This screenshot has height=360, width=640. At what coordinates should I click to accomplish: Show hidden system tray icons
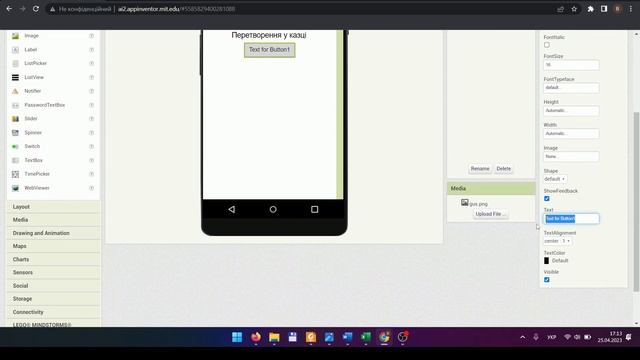coord(522,337)
